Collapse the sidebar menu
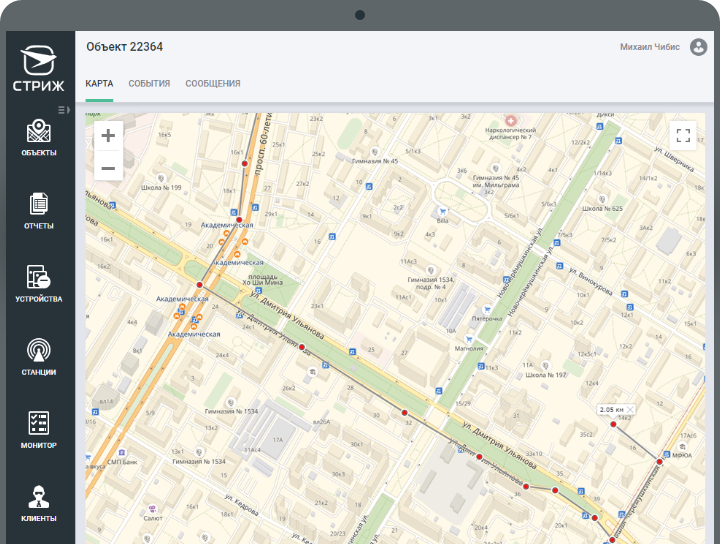The width and height of the screenshot is (720, 544). (x=62, y=110)
